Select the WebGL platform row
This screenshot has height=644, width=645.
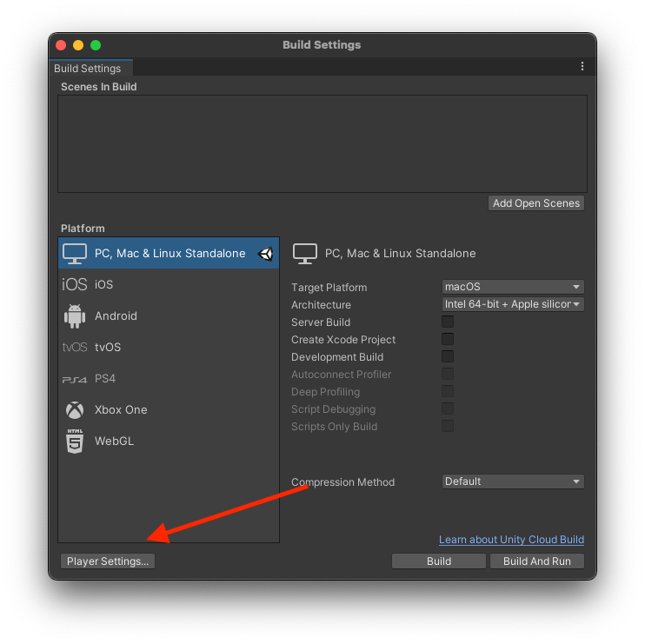point(169,441)
